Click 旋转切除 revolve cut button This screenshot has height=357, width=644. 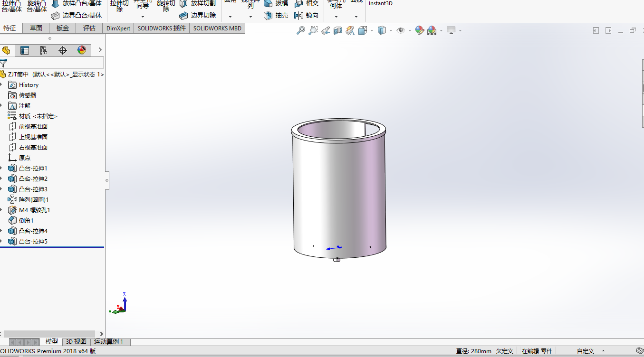(x=166, y=6)
